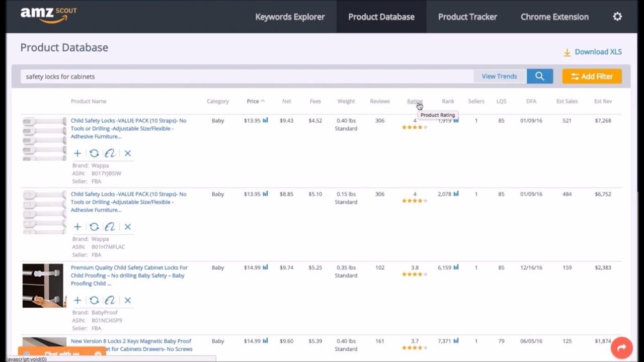Open rank chart icon beside 2,078

(x=456, y=194)
